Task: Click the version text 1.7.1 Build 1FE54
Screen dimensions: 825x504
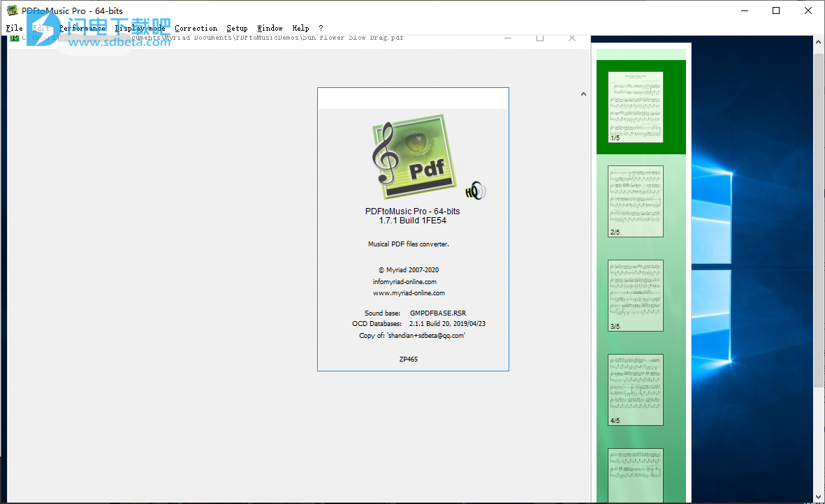Action: coord(412,221)
